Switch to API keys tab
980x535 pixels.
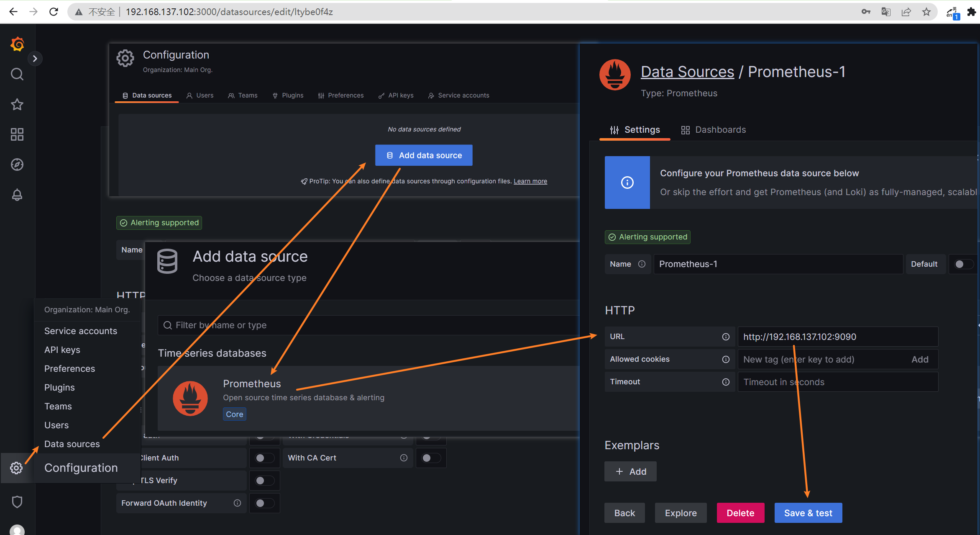point(396,95)
